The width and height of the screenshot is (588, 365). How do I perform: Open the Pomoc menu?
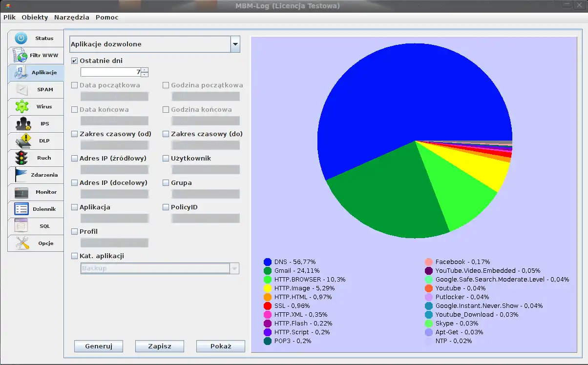click(107, 17)
